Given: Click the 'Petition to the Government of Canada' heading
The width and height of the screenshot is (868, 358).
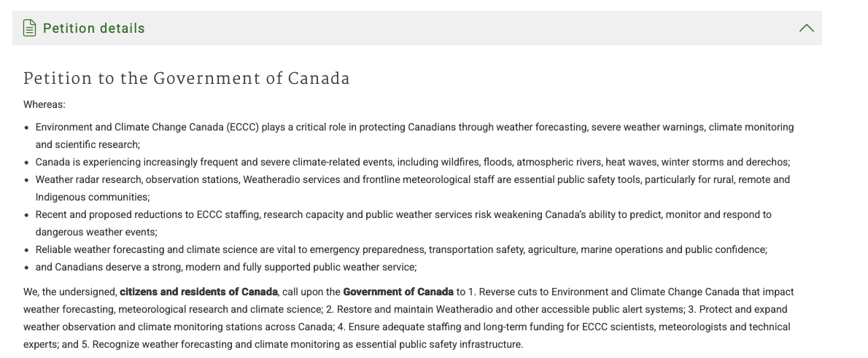Looking at the screenshot, I should (187, 78).
